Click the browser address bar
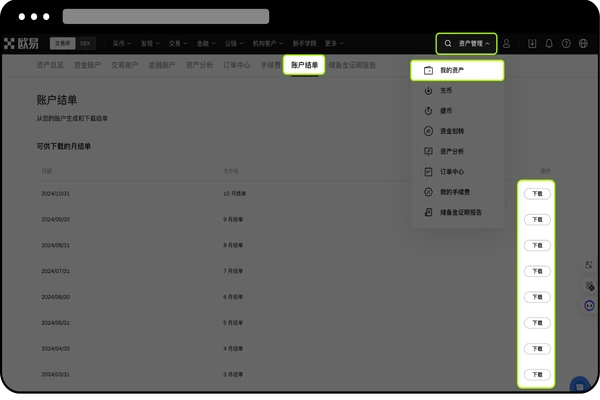Viewport: 600px width, 400px height. 166,16
